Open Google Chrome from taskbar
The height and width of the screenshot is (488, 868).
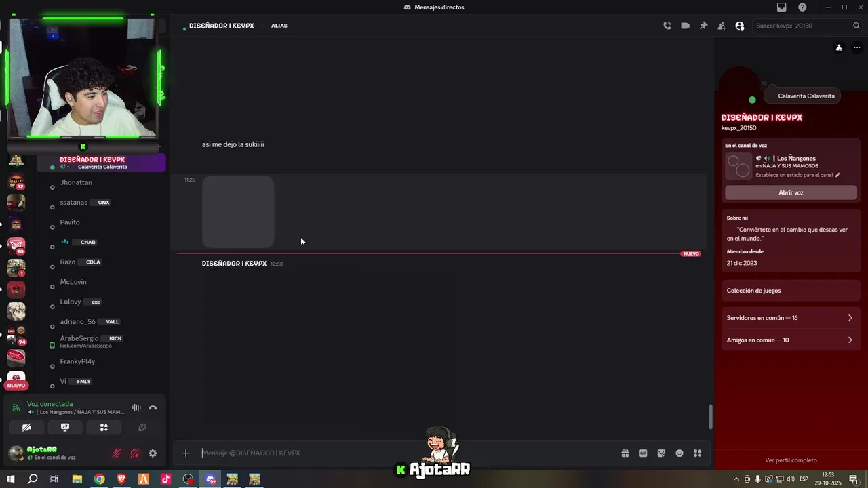coord(99,479)
